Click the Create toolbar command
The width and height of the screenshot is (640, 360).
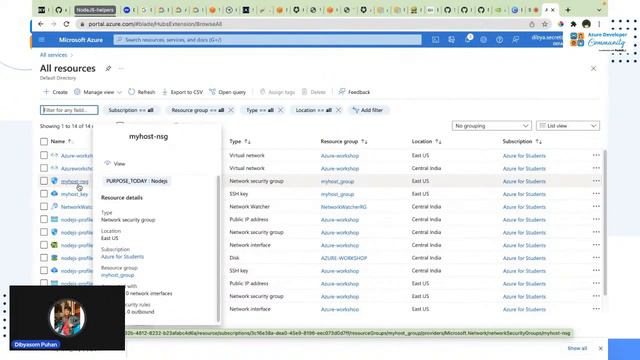pyautogui.click(x=56, y=92)
